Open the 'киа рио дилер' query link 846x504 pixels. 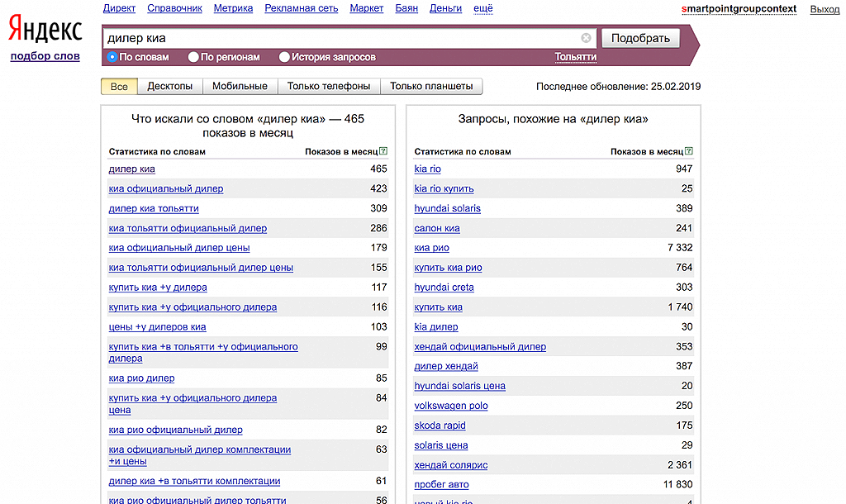pyautogui.click(x=141, y=378)
